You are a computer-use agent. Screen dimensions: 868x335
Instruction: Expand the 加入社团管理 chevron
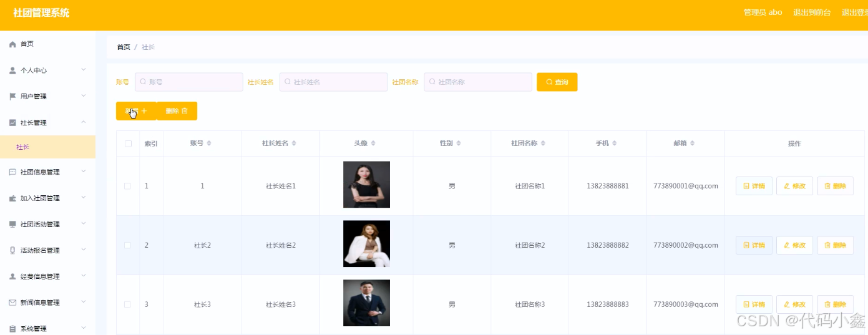tap(84, 198)
